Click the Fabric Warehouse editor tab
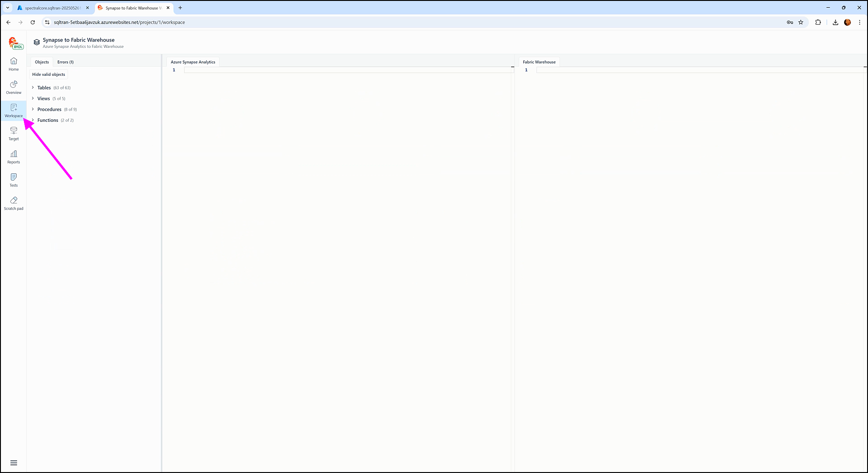Screen dimensions: 868x473 539,62
